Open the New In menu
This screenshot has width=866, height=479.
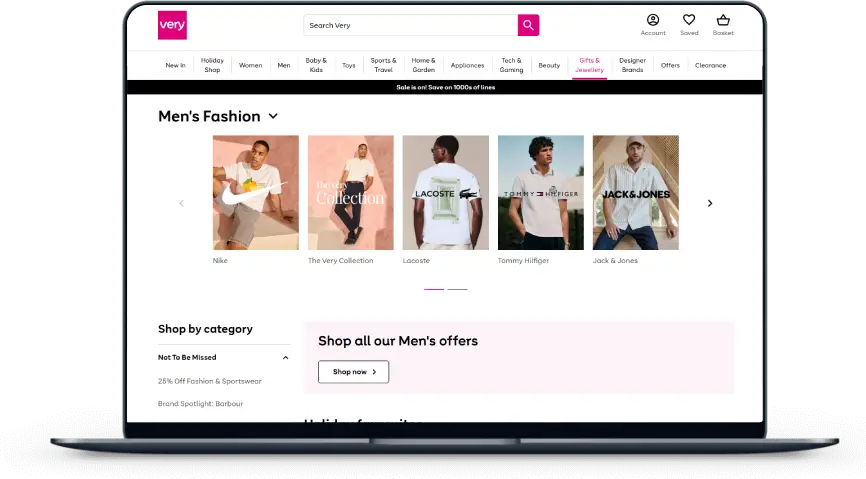tap(176, 65)
